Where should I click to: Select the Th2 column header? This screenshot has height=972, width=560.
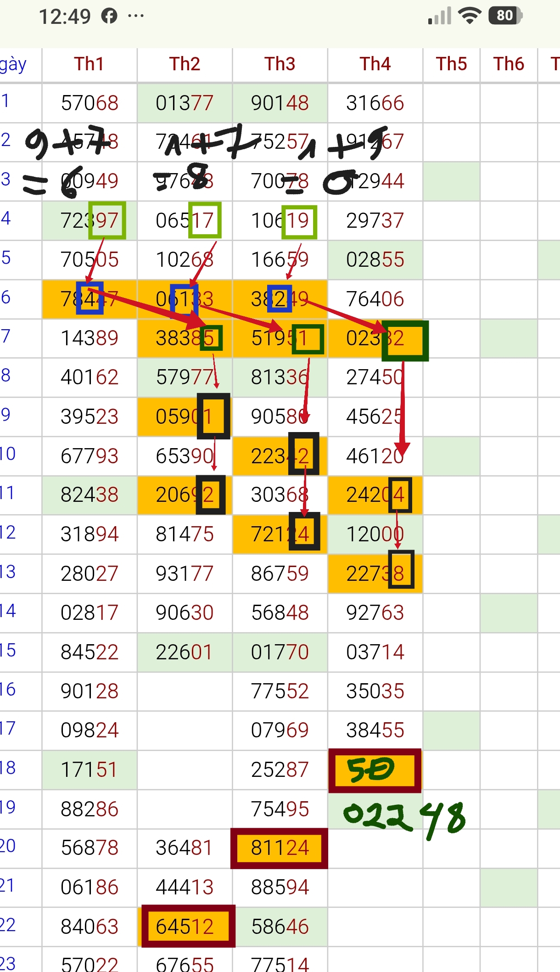(185, 64)
